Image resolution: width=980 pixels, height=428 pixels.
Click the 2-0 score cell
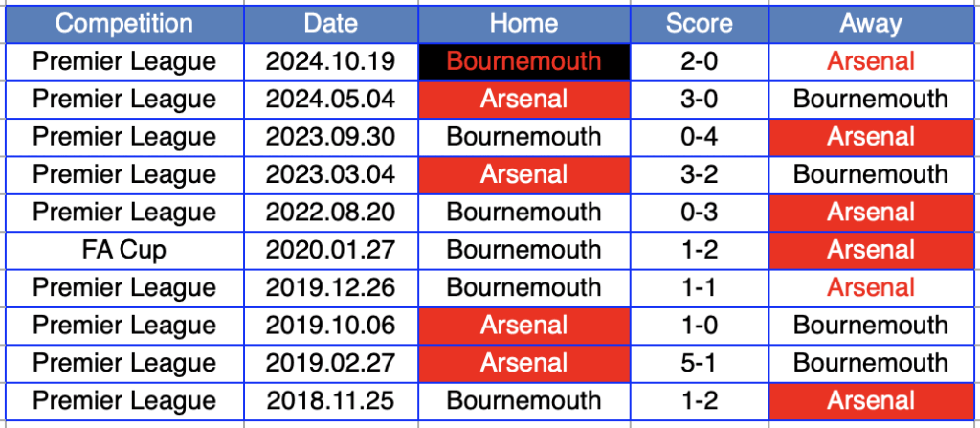coord(700,62)
